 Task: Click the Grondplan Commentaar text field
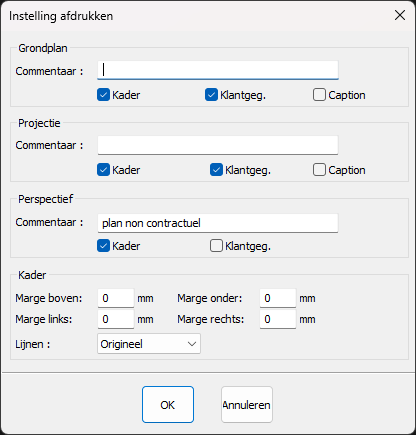click(x=218, y=70)
